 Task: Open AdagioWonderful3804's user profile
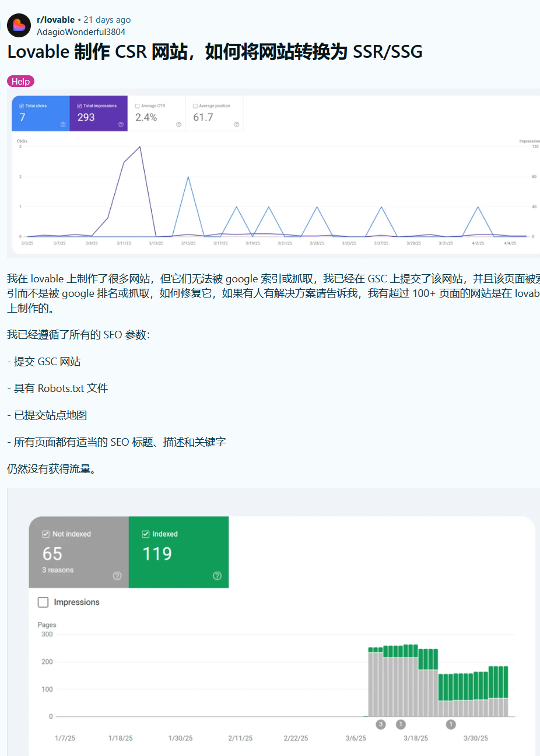81,32
